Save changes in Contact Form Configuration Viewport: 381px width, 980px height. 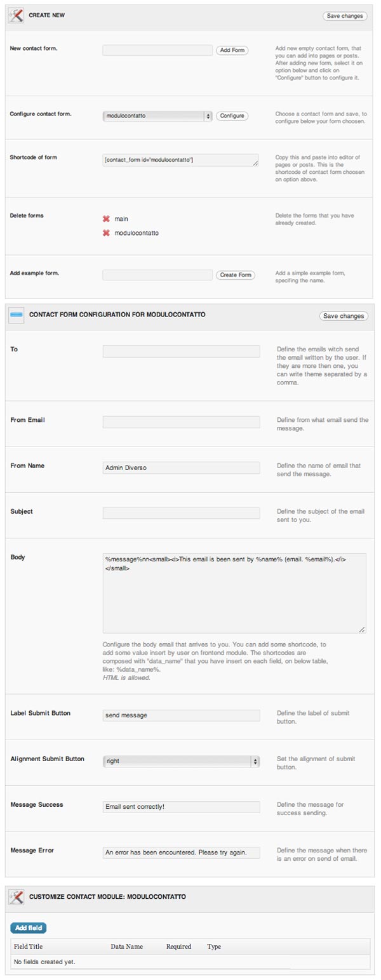(x=344, y=316)
